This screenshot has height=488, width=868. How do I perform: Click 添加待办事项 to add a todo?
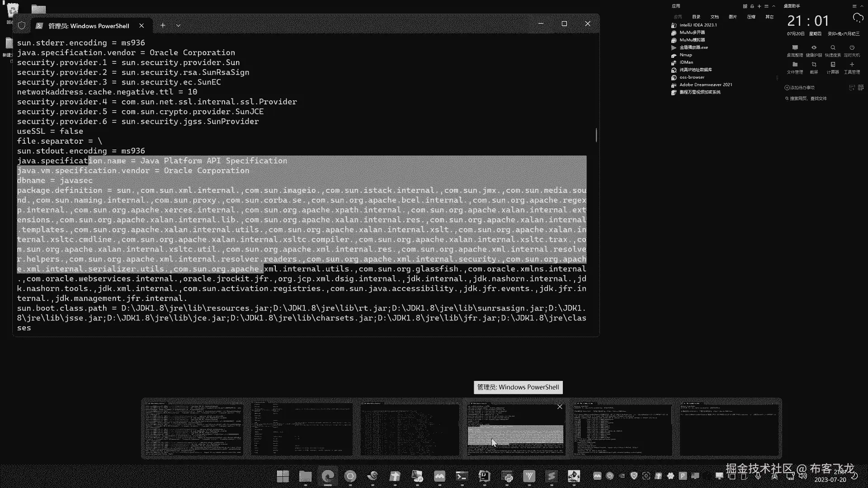tap(799, 88)
